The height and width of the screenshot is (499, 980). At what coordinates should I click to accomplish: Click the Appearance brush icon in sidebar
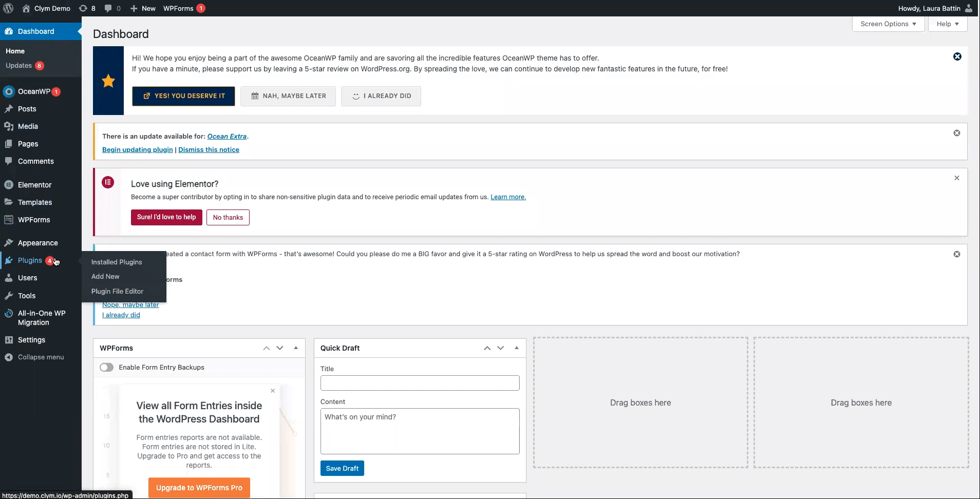coord(9,243)
